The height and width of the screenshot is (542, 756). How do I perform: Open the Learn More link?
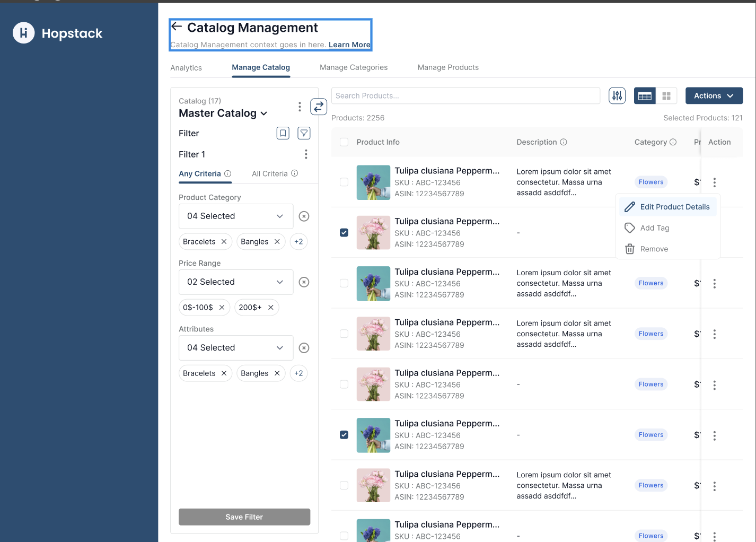[349, 45]
